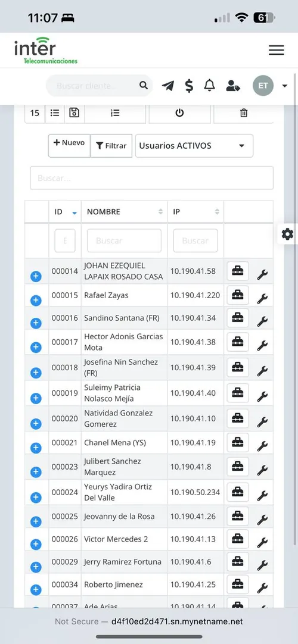Click the user tag icon in header
This screenshot has width=298, height=644.
click(233, 86)
